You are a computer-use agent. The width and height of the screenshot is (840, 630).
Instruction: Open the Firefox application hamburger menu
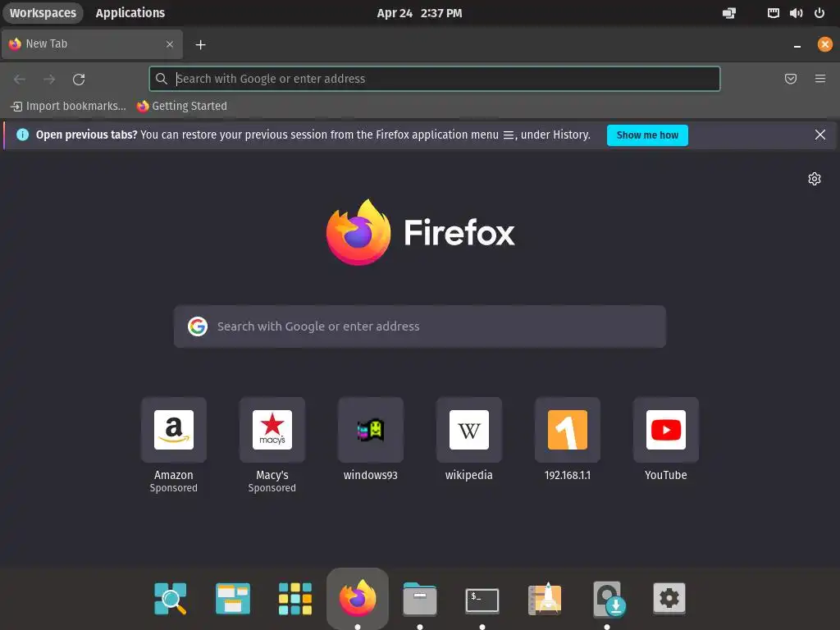(820, 79)
